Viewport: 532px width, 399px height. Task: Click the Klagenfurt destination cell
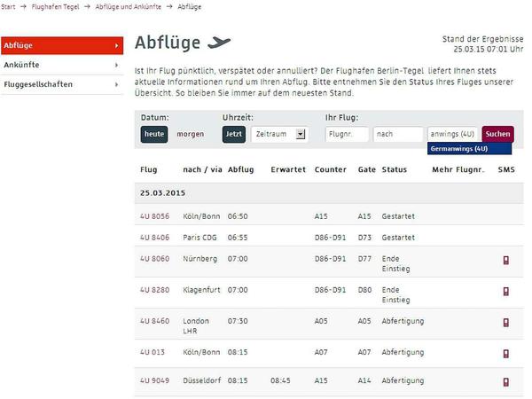201,290
